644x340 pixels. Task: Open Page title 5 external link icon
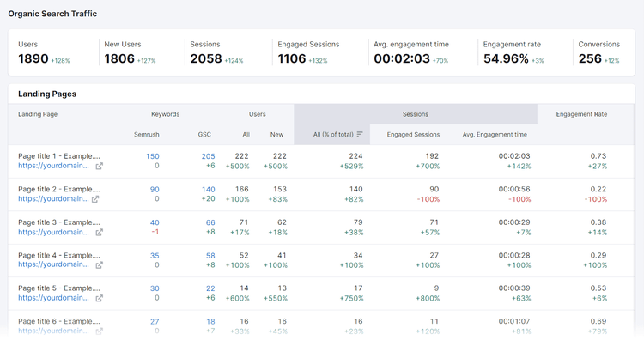click(99, 299)
